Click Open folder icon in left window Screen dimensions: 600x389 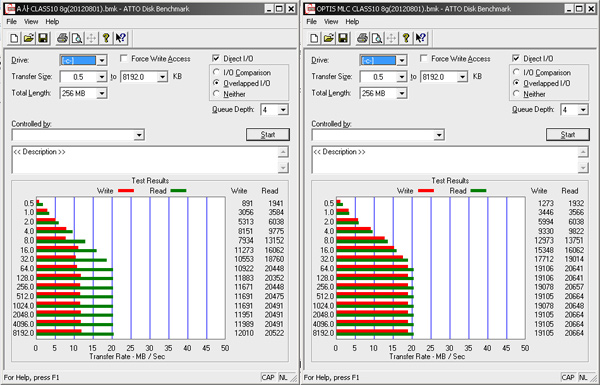pyautogui.click(x=29, y=38)
